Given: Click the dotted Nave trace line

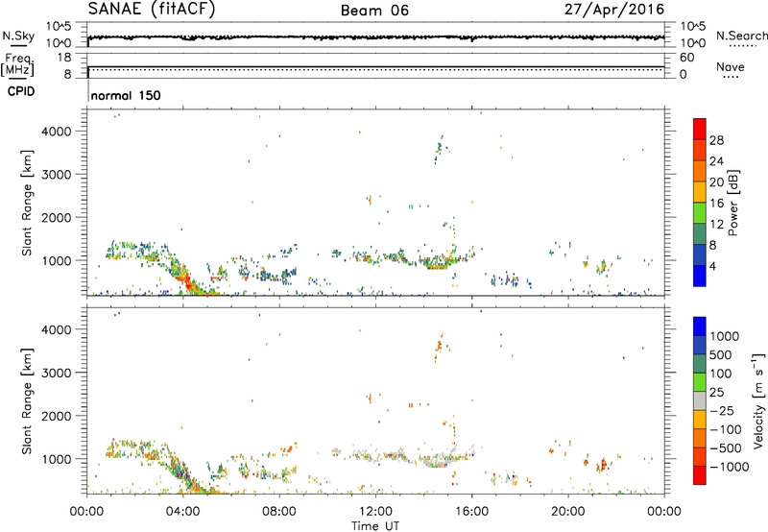Looking at the screenshot, I should [x=375, y=69].
